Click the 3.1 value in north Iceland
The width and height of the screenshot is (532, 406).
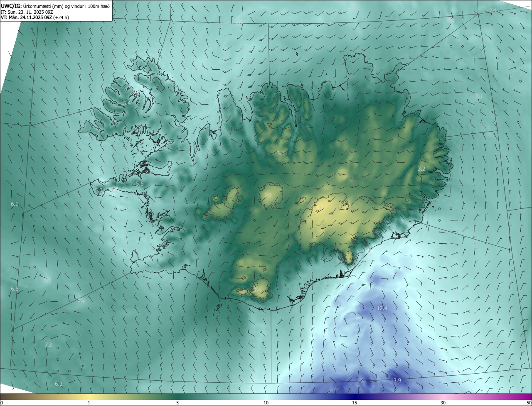click(281, 154)
